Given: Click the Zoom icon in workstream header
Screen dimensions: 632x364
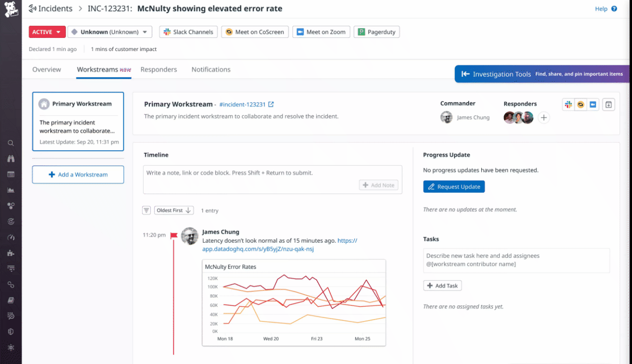Looking at the screenshot, I should (593, 105).
